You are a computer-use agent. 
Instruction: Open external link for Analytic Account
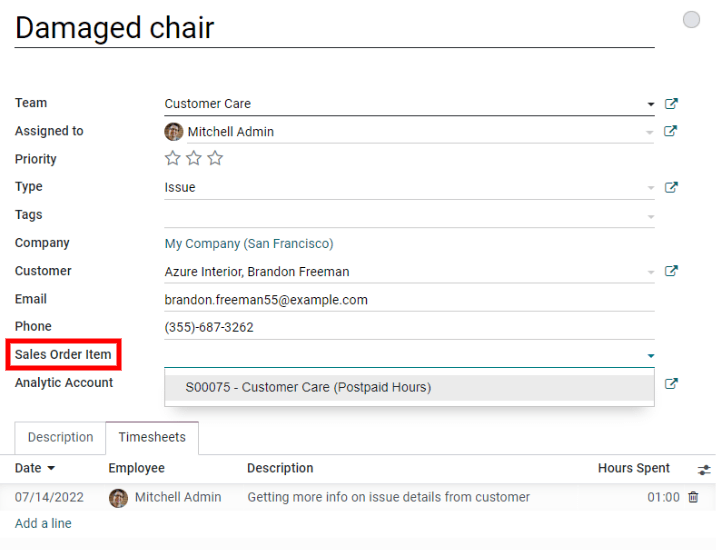point(671,384)
